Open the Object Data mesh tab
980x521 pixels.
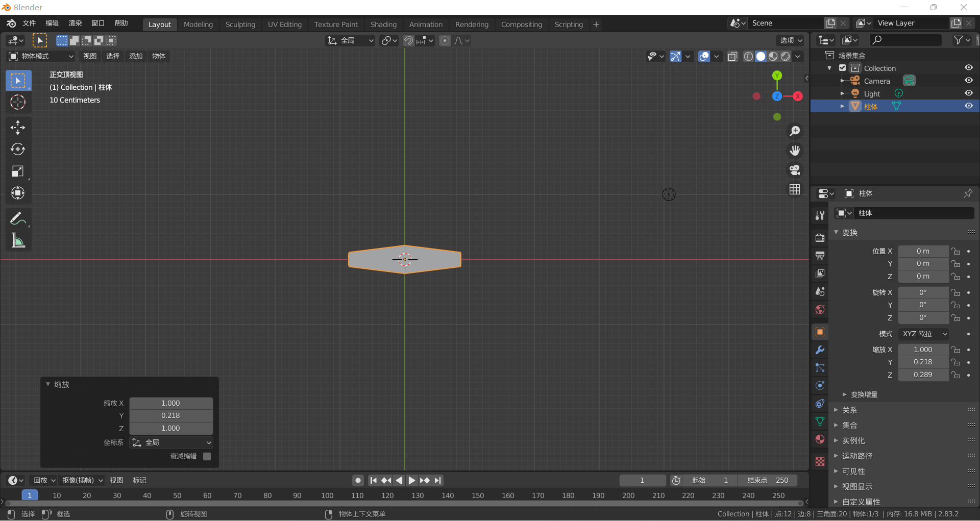tap(820, 421)
